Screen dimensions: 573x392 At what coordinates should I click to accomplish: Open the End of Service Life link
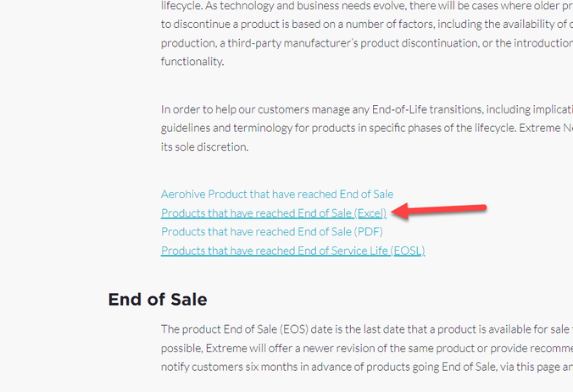pos(292,250)
